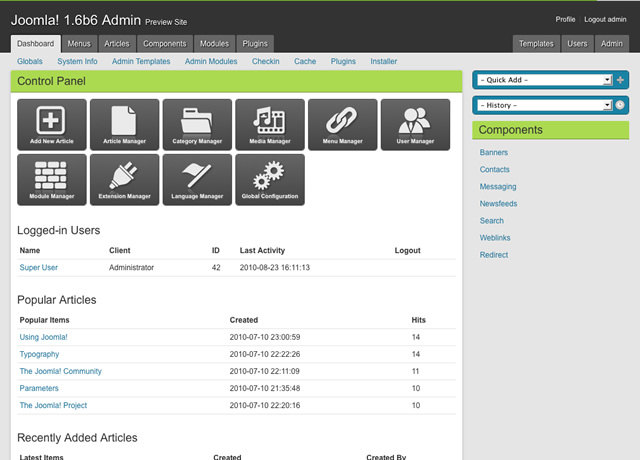Launch the Media Manager icon

pos(270,124)
